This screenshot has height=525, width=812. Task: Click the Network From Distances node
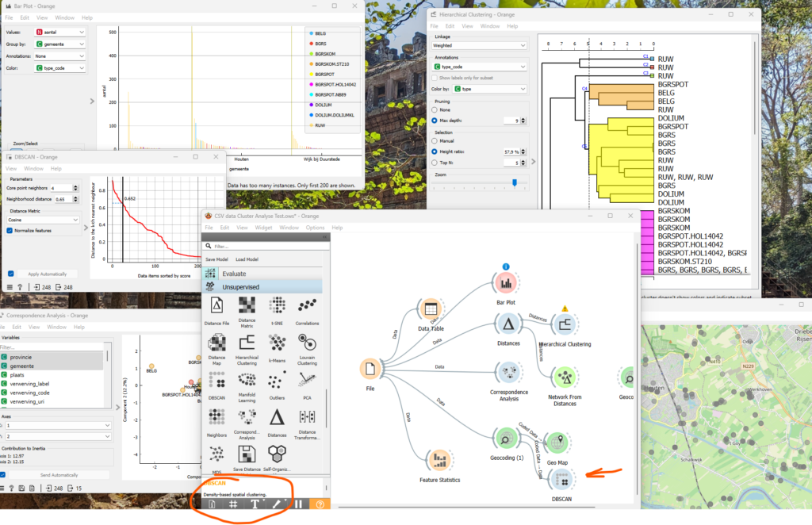563,377
